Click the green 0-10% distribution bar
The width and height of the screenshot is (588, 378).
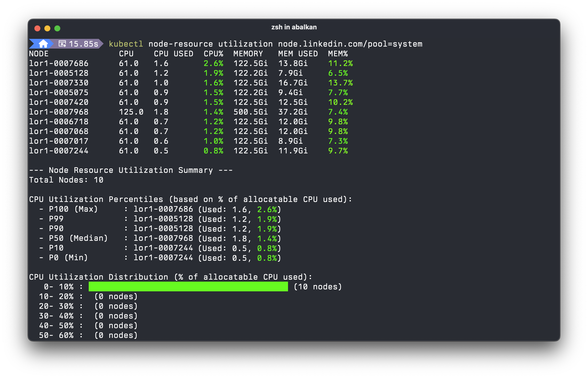(188, 287)
